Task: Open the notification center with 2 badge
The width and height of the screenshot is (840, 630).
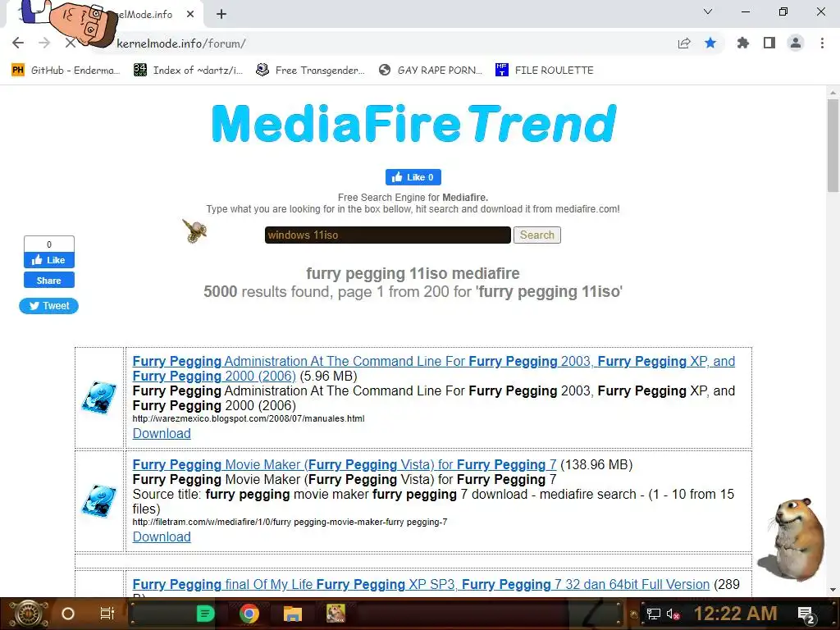Action: [x=806, y=615]
